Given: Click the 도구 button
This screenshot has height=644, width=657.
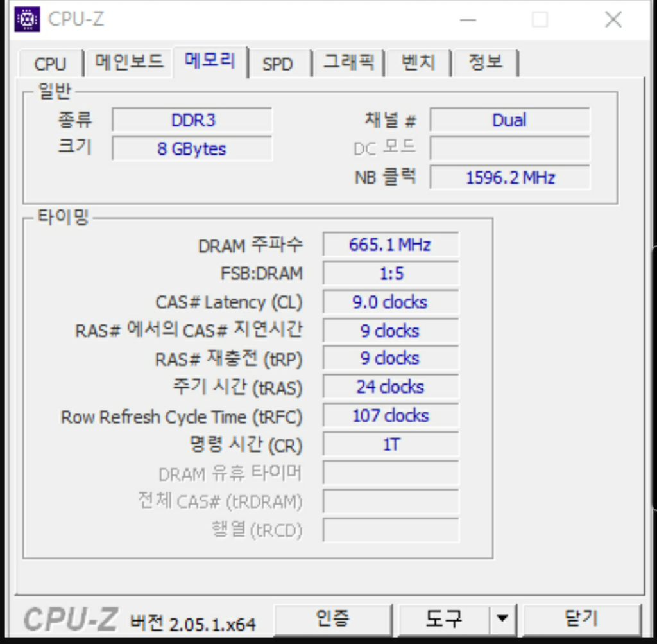Looking at the screenshot, I should pos(443,619).
